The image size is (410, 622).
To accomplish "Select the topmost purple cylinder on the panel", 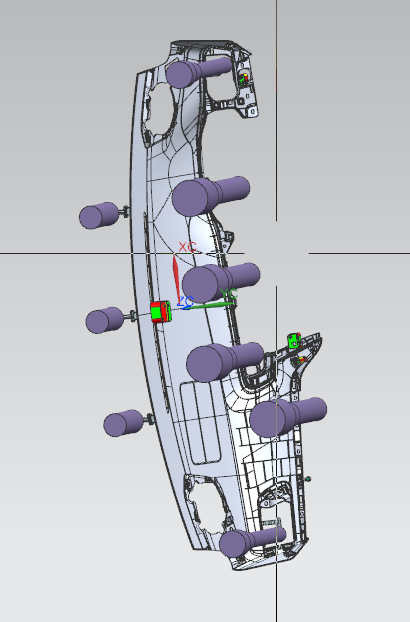I will 199,71.
